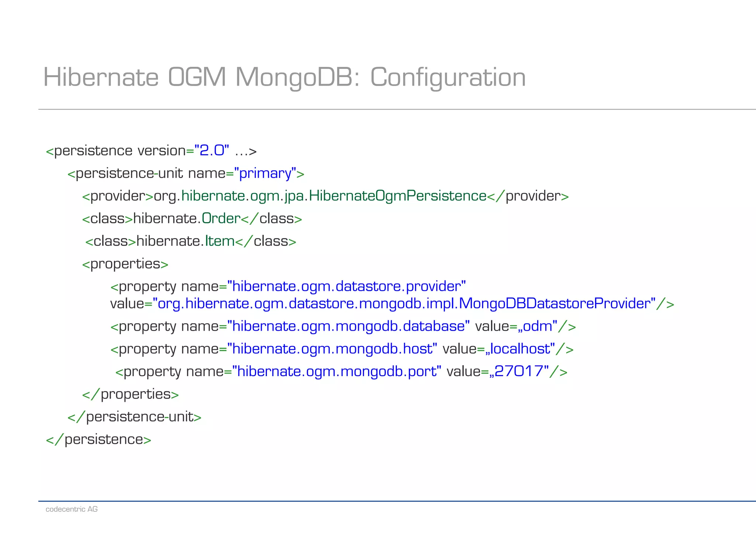
Task: Click the persistence version="2.0" opening line
Action: 151,151
